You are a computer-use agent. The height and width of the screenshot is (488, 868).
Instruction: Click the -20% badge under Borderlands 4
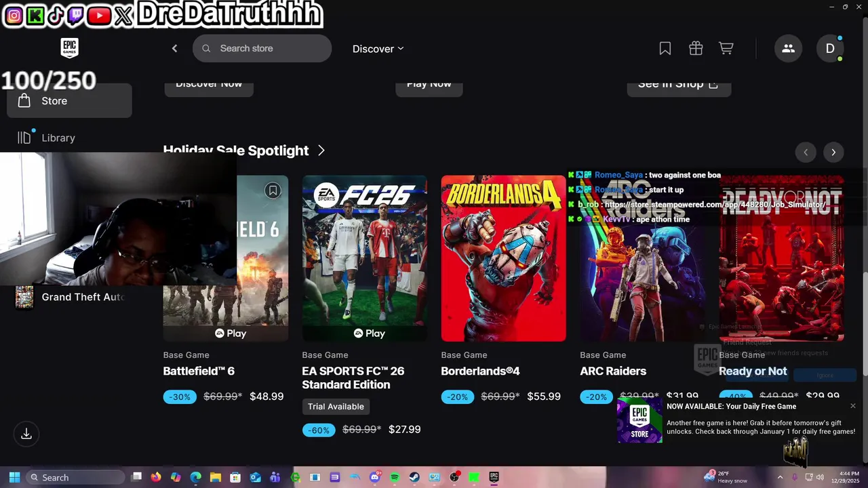(x=458, y=397)
